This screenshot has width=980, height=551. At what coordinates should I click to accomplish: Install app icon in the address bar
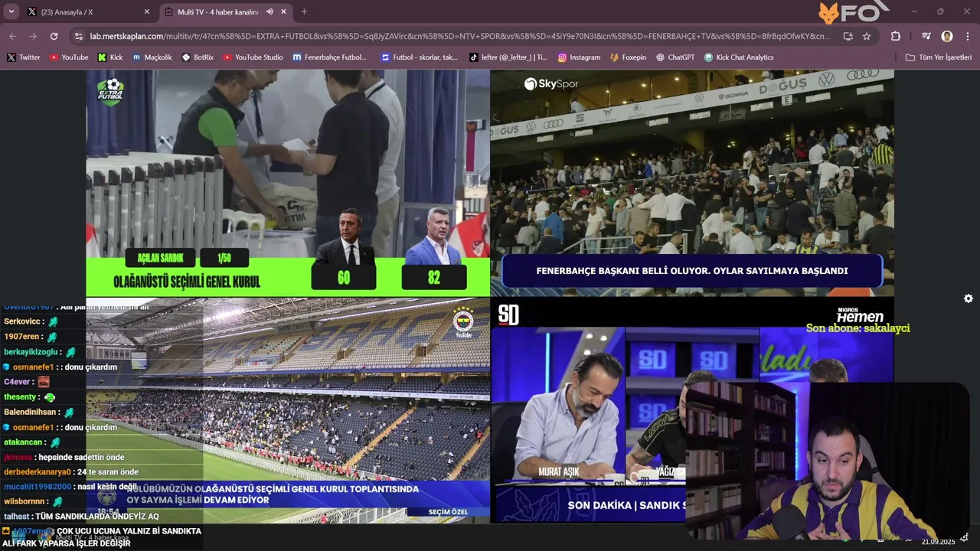(x=848, y=36)
